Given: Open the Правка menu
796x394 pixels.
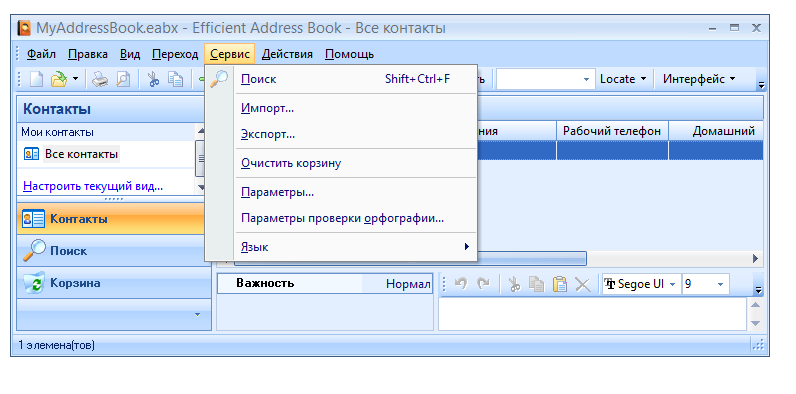Looking at the screenshot, I should (88, 54).
